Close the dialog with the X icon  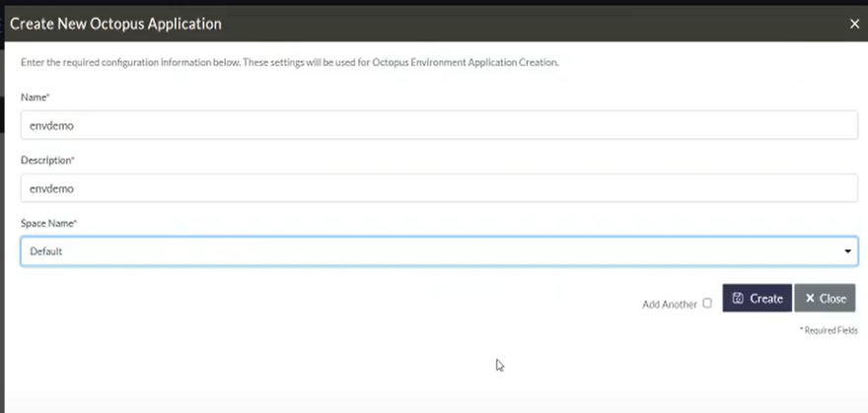tap(854, 24)
